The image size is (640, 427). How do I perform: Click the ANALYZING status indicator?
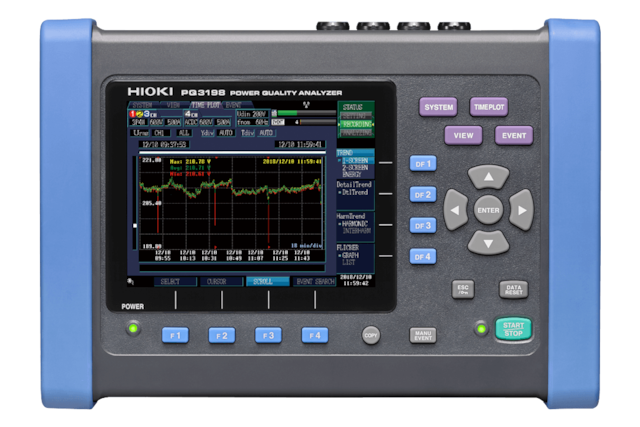click(356, 133)
